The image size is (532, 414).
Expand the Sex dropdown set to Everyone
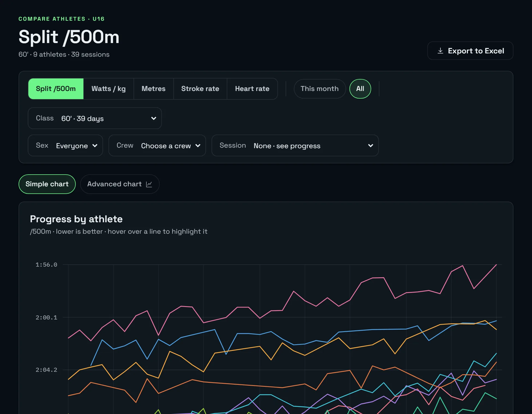coord(65,145)
